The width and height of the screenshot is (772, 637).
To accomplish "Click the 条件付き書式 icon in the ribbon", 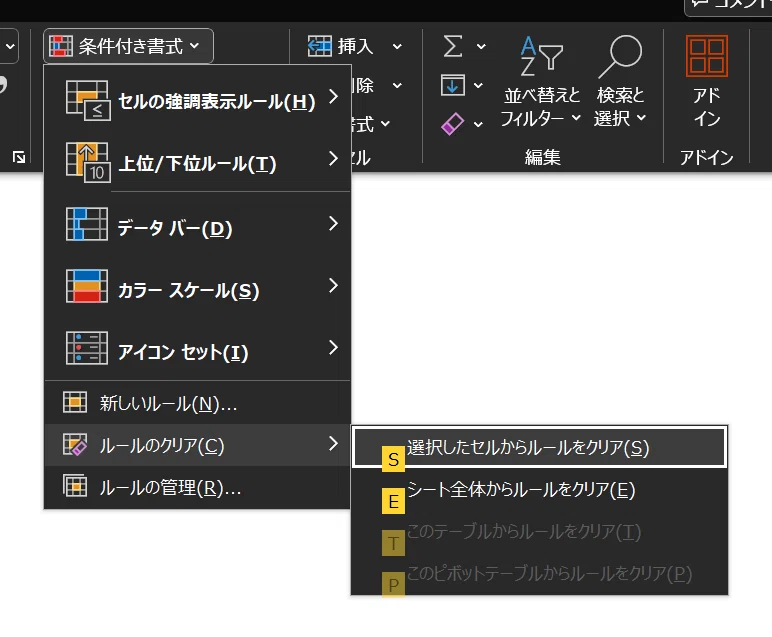I will (x=61, y=46).
